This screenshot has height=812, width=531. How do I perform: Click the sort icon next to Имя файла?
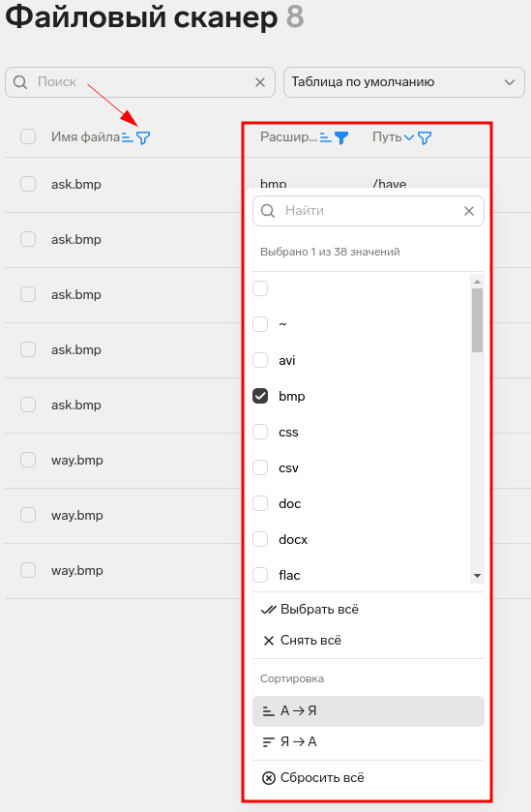pyautogui.click(x=128, y=137)
